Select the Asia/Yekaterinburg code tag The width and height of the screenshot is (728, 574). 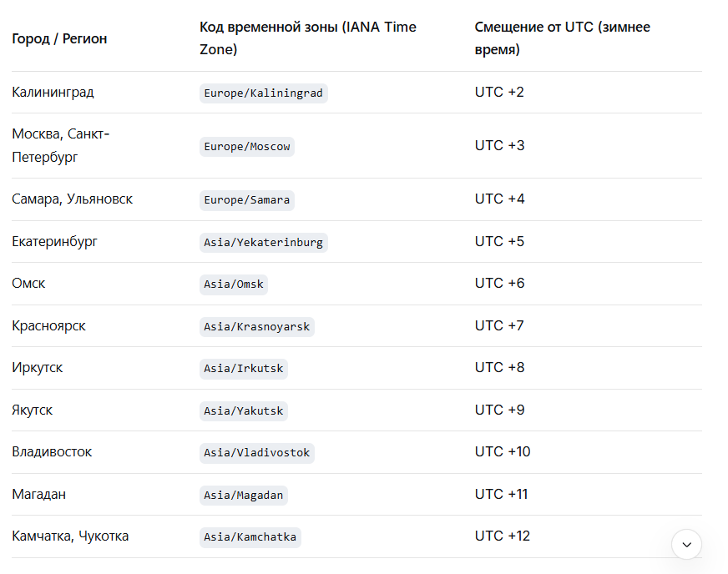tap(263, 243)
